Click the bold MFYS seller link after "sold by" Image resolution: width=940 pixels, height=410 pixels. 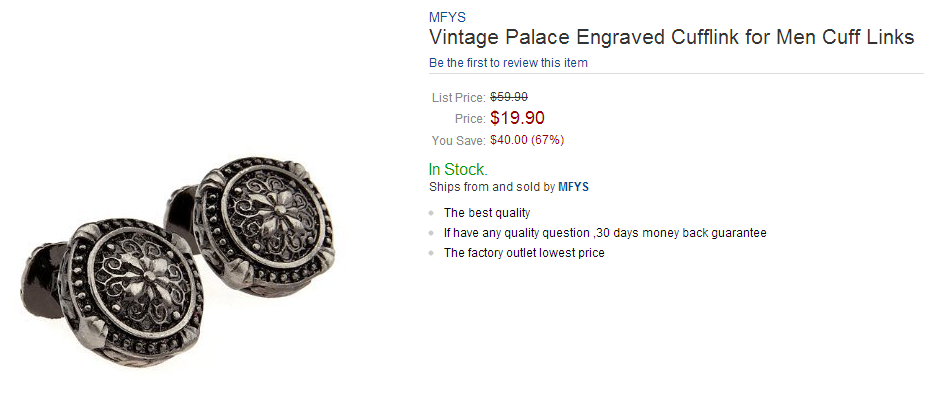(574, 187)
